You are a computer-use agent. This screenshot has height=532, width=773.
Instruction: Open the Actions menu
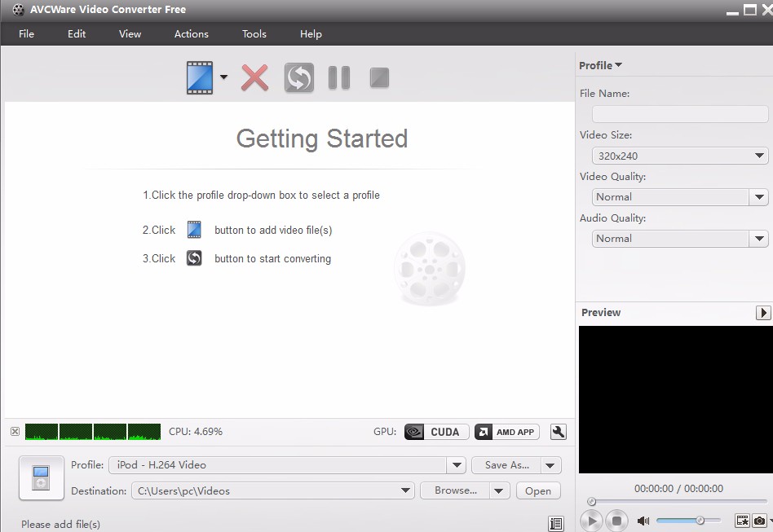click(191, 34)
